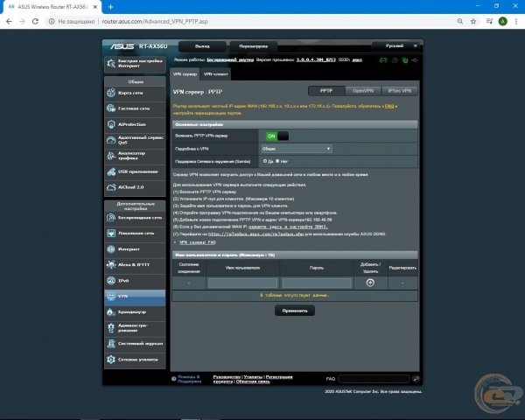Viewport: 525px width, 420px height.
Task: Click the SSID 'asus' link
Action: (357, 60)
